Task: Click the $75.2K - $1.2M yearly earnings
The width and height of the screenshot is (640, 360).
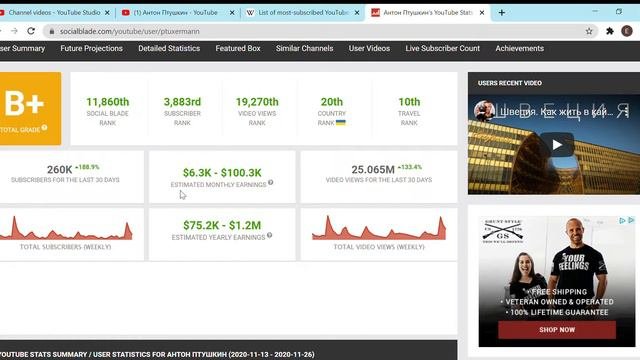Action: point(222,225)
